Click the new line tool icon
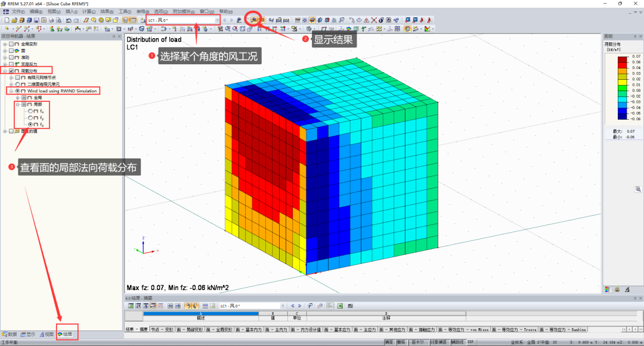Viewport: 644px width, 346px height. pyautogui.click(x=18, y=29)
